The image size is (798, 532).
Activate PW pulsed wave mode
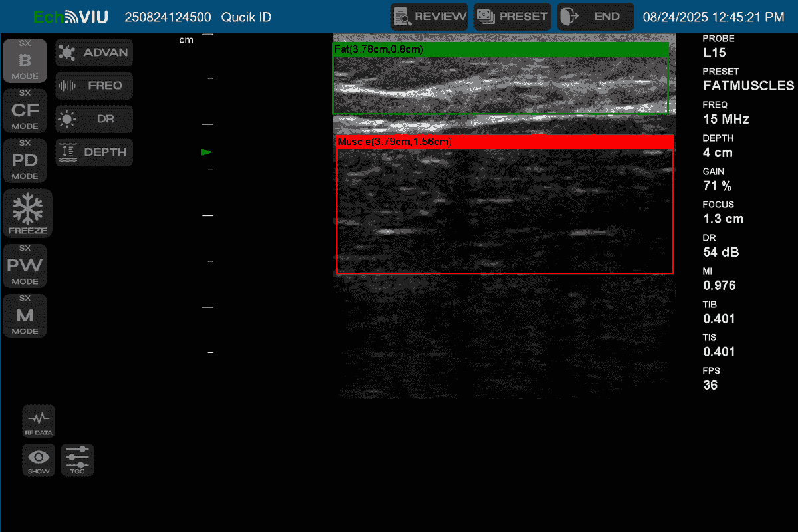coord(25,266)
